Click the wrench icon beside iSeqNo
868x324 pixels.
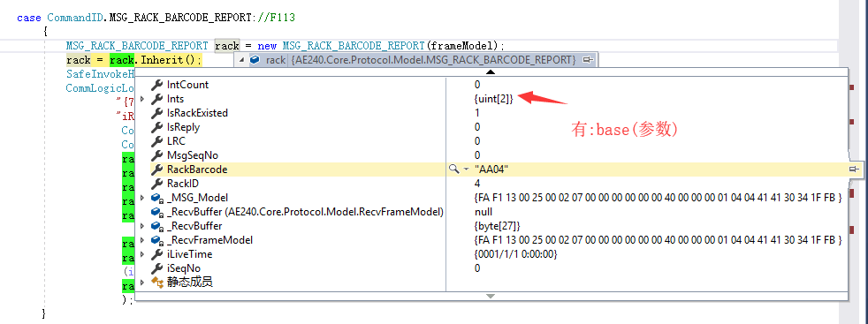click(156, 268)
